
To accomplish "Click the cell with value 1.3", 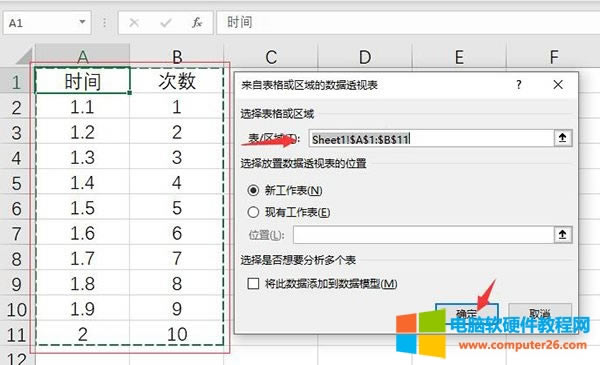I will tap(83, 157).
